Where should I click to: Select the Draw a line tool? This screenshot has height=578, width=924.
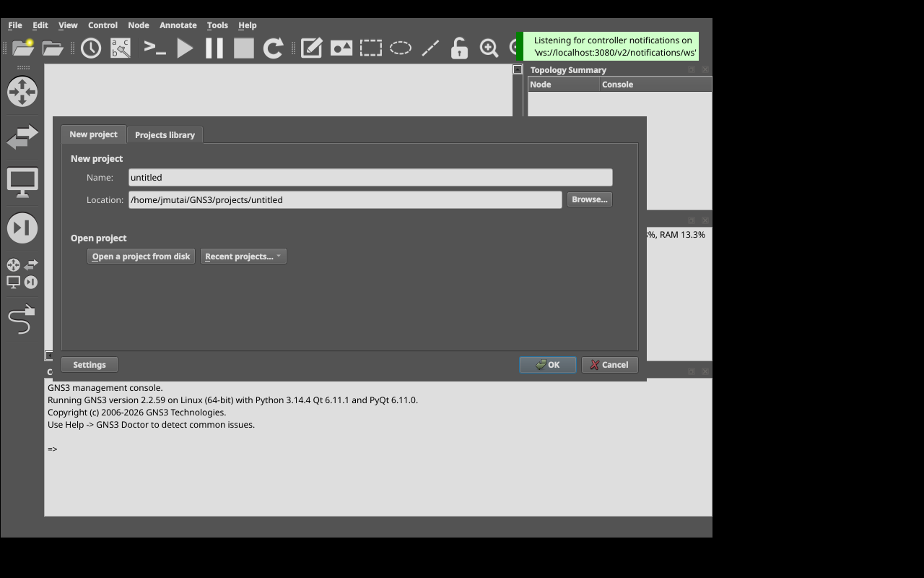(x=430, y=48)
